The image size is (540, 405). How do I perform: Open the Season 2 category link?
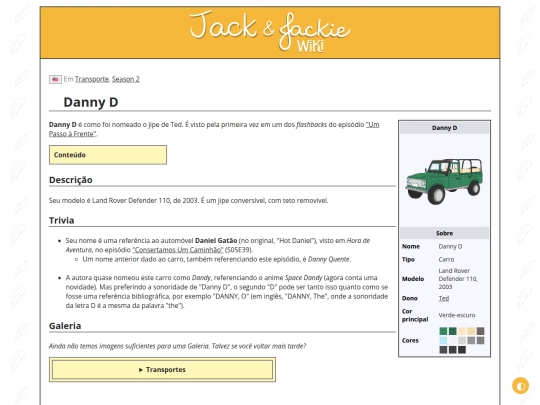pyautogui.click(x=126, y=79)
